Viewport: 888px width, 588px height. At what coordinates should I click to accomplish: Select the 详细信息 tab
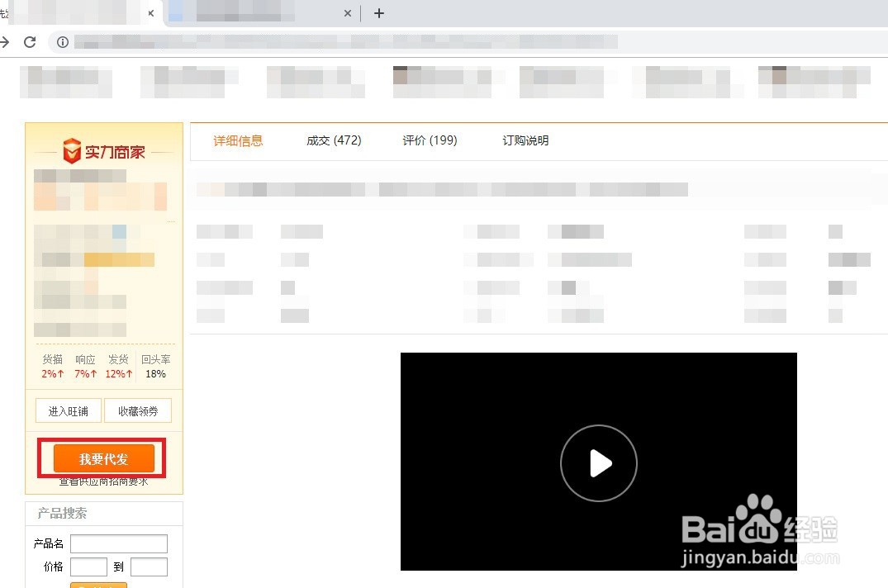point(238,140)
